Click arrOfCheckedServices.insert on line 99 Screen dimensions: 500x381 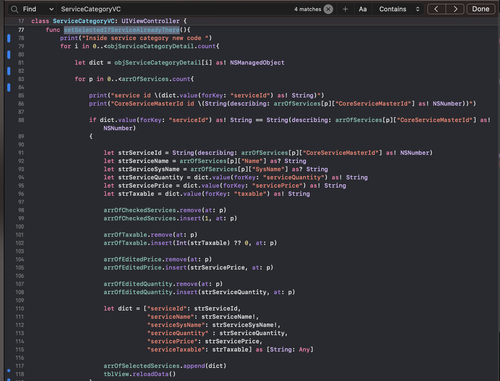click(x=153, y=218)
